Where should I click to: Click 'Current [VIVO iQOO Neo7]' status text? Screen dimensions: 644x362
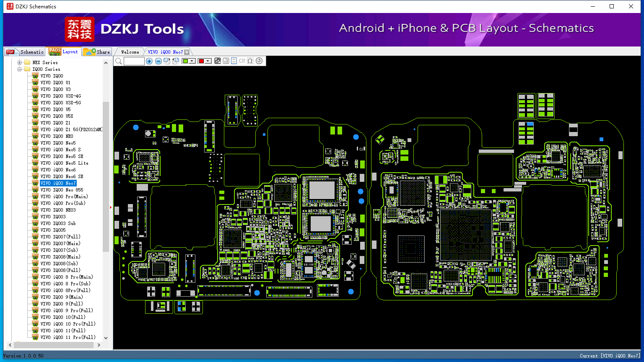coord(610,356)
